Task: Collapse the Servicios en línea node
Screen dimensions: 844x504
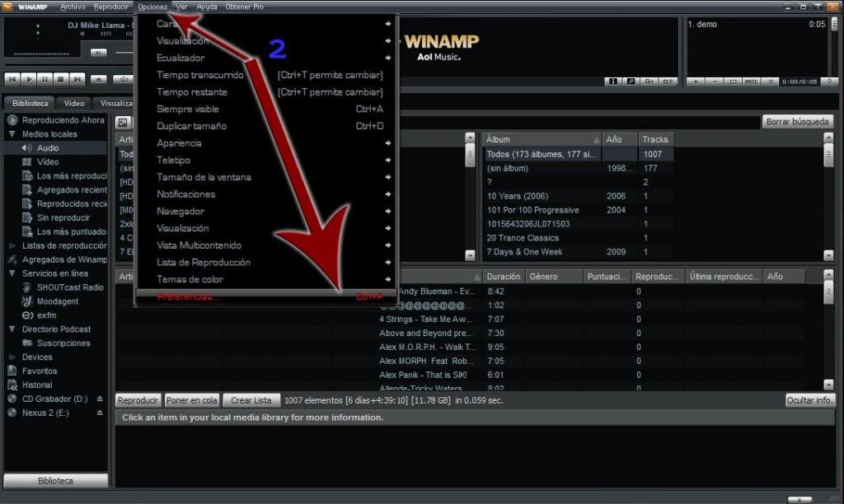Action: coord(12,273)
